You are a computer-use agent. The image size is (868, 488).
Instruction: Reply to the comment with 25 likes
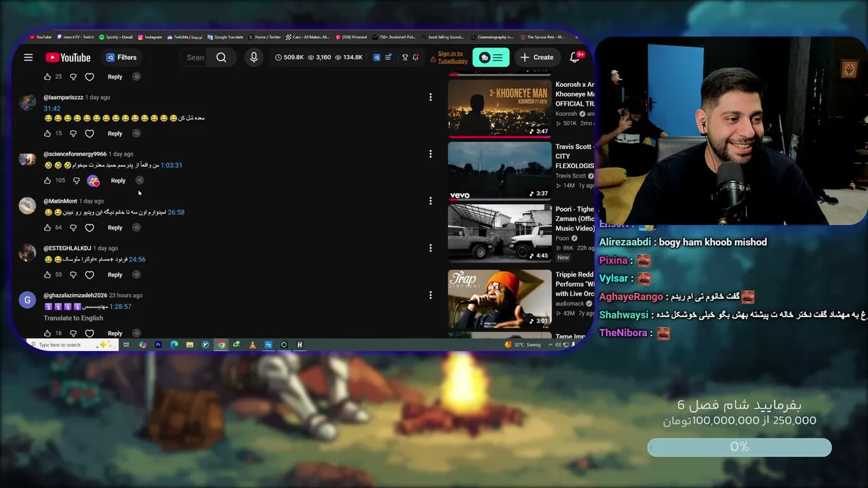click(115, 77)
